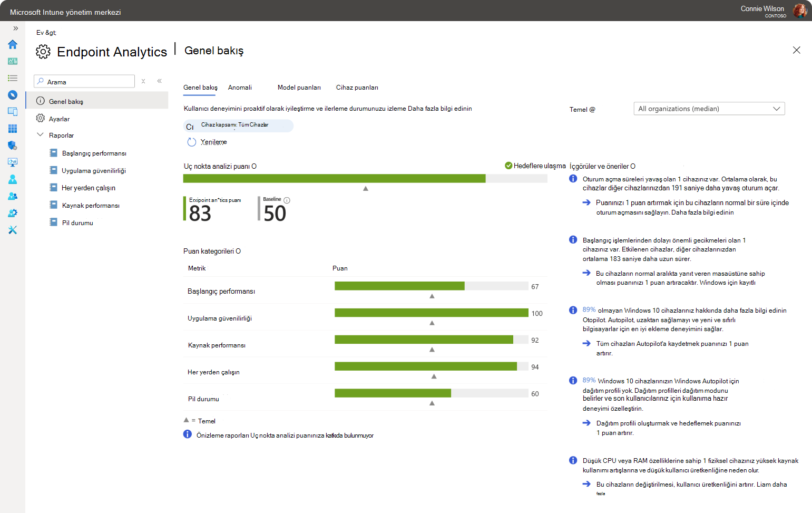The image size is (812, 513).
Task: Click the Metrik column header
Action: pos(197,268)
